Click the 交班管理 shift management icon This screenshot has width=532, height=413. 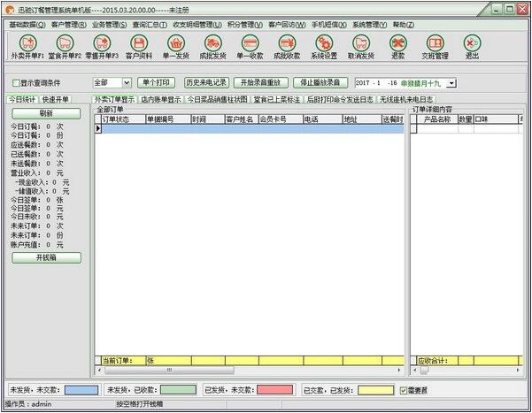coord(435,42)
